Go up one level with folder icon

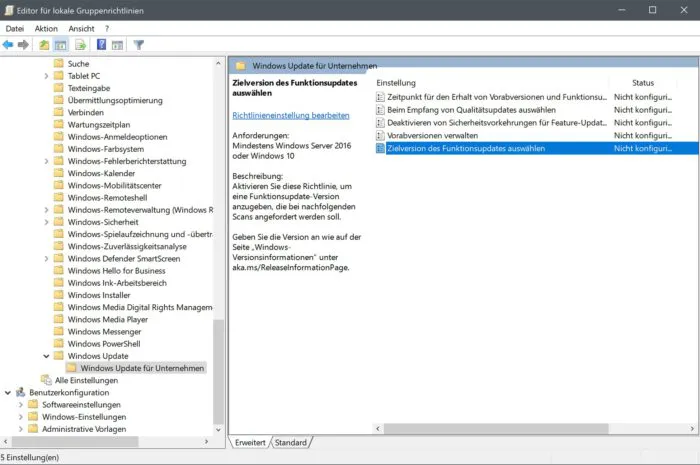[x=44, y=45]
